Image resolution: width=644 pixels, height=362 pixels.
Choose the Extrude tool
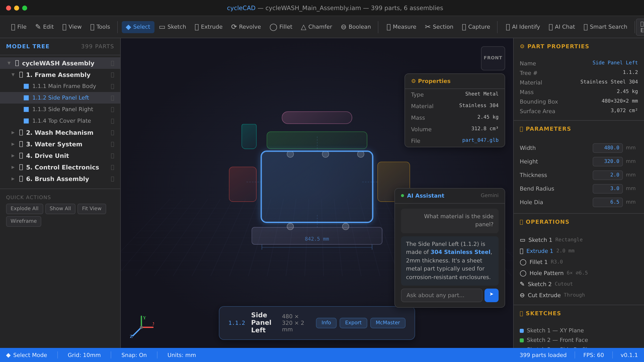click(209, 27)
